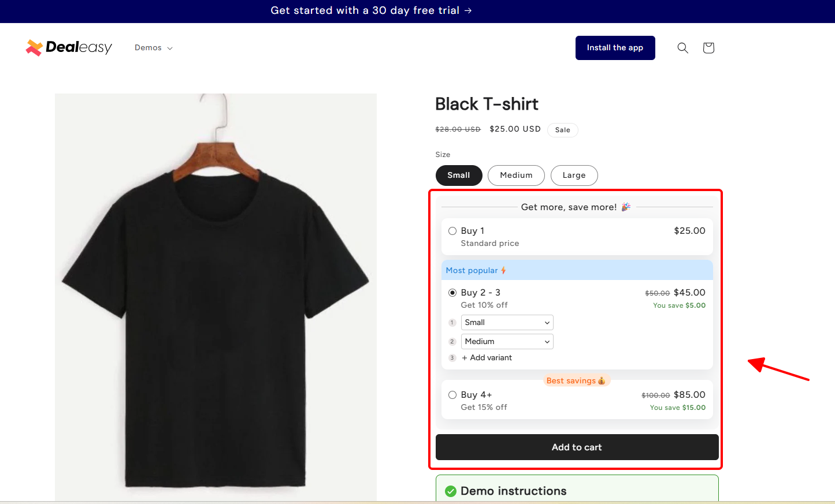The width and height of the screenshot is (835, 504).
Task: Click the Add to cart button
Action: pyautogui.click(x=576, y=447)
